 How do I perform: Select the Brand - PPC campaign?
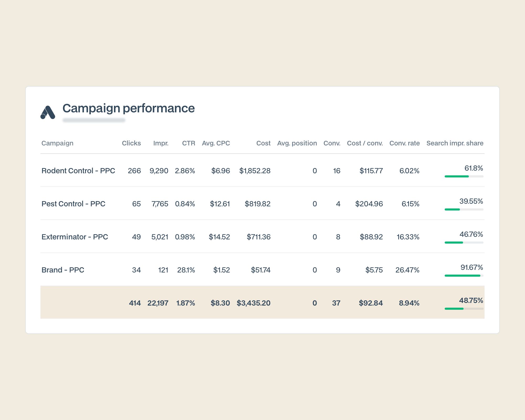(63, 270)
